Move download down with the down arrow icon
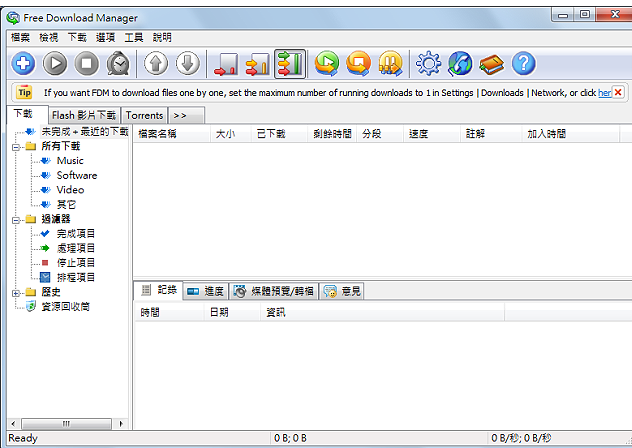 [188, 64]
